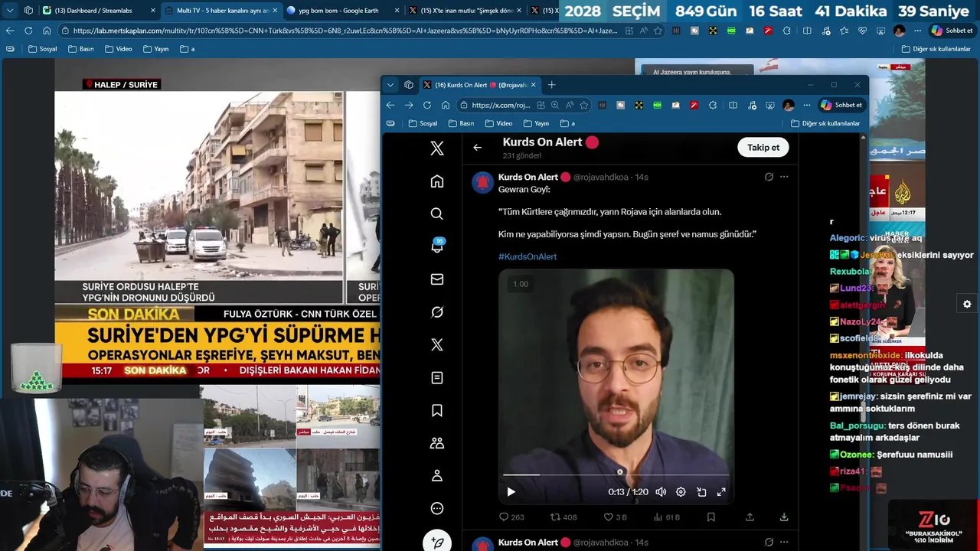
Task: Change the 1.00 playback speed overlay
Action: coord(521,284)
